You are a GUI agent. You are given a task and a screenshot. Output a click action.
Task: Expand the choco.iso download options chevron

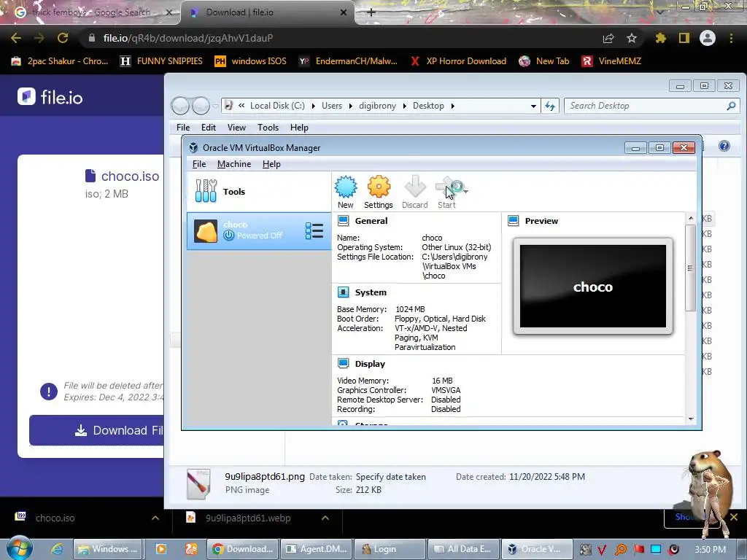click(155, 518)
